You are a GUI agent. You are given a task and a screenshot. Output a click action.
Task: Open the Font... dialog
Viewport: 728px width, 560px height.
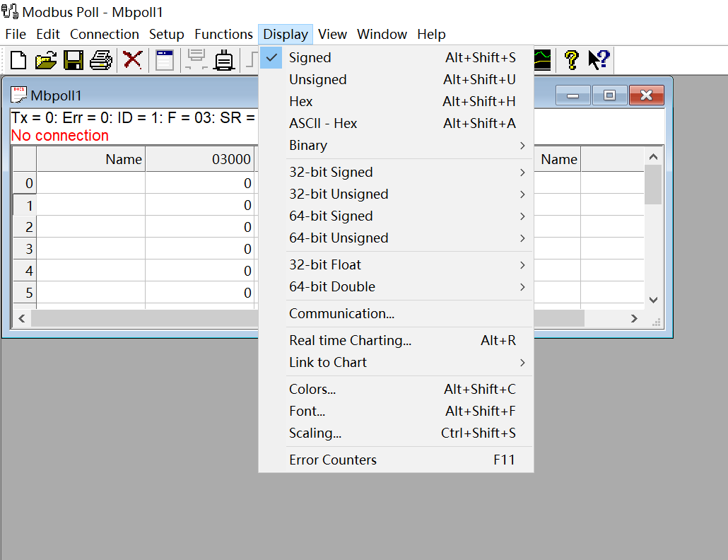click(x=396, y=411)
